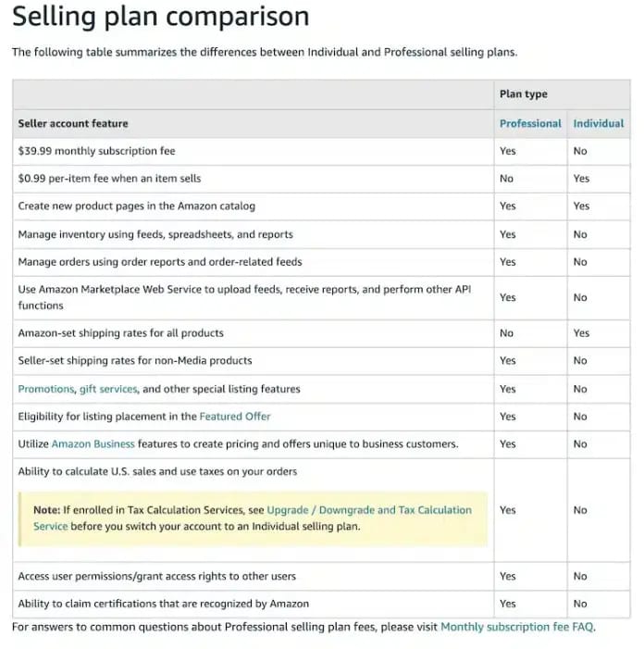Select the $39.99 monthly subscription fee row text
The image size is (644, 649).
(x=96, y=151)
